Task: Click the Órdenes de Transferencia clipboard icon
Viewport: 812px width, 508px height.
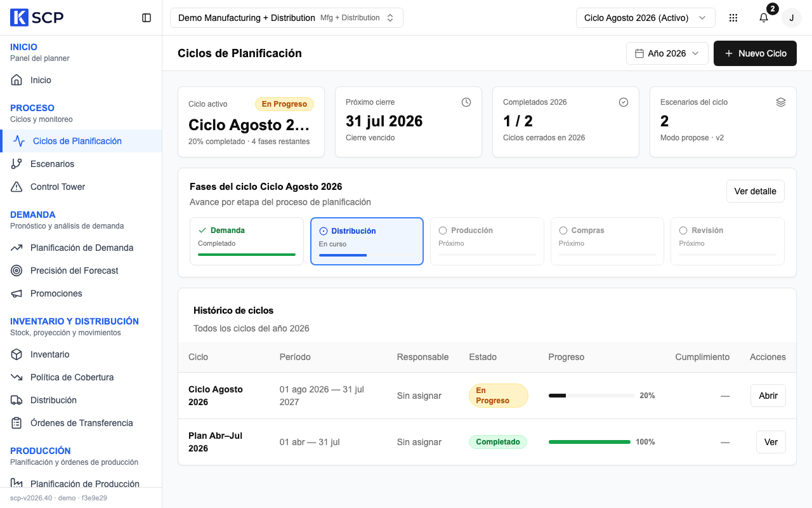Action: 16,423
